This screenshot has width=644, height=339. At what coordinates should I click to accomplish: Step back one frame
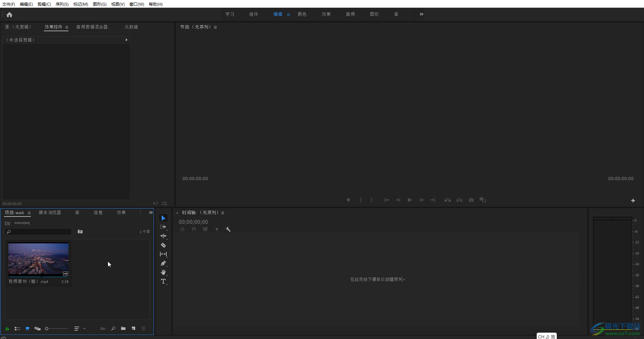tap(398, 200)
